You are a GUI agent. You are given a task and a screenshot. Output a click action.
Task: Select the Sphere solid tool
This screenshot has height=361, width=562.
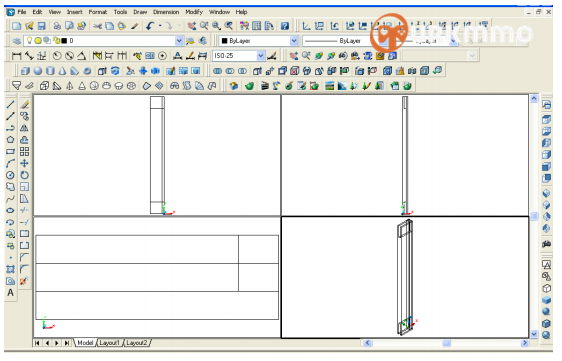coord(38,71)
